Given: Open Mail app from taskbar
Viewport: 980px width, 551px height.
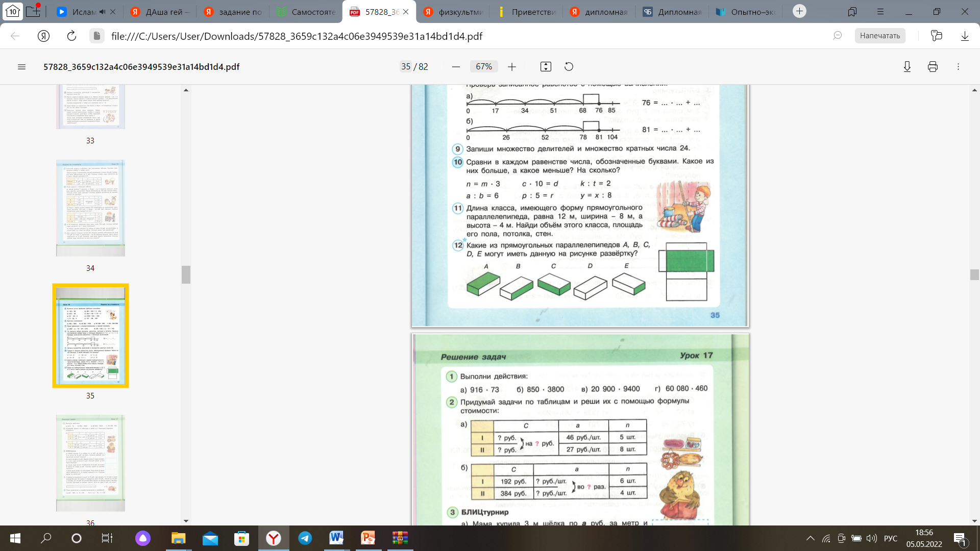Looking at the screenshot, I should point(210,538).
